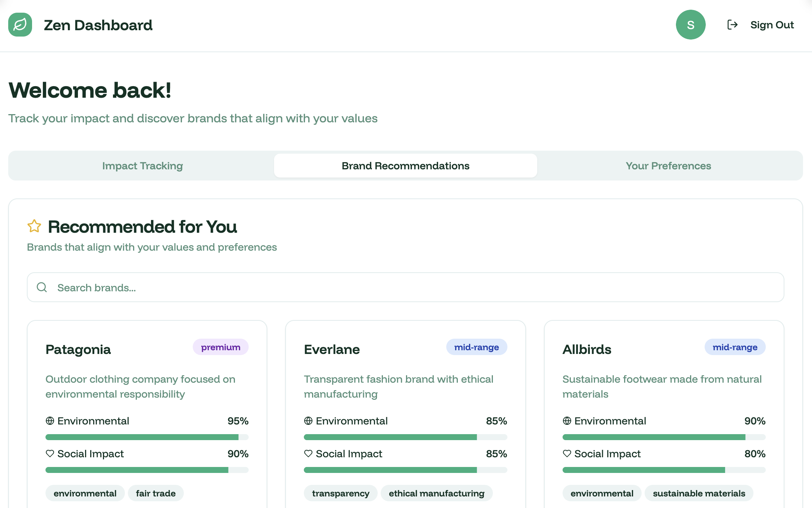This screenshot has height=508, width=812.
Task: Open the Patagonia brand name
Action: coord(78,349)
